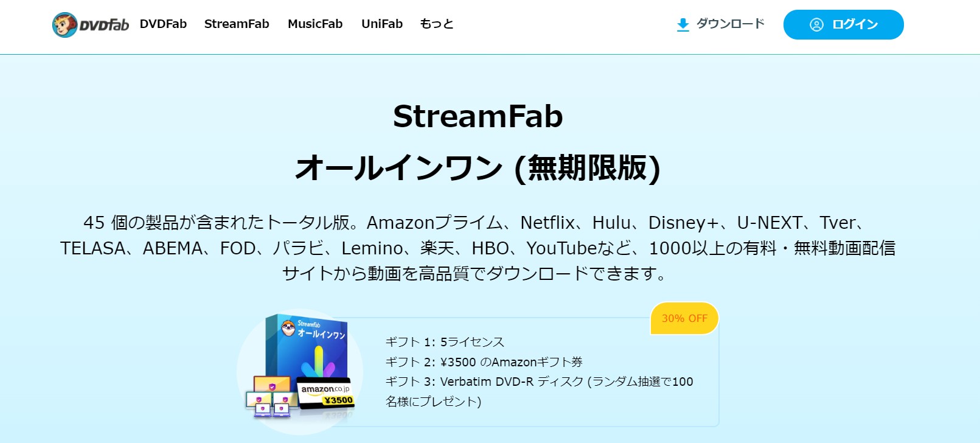Click the product description paragraph

478,248
